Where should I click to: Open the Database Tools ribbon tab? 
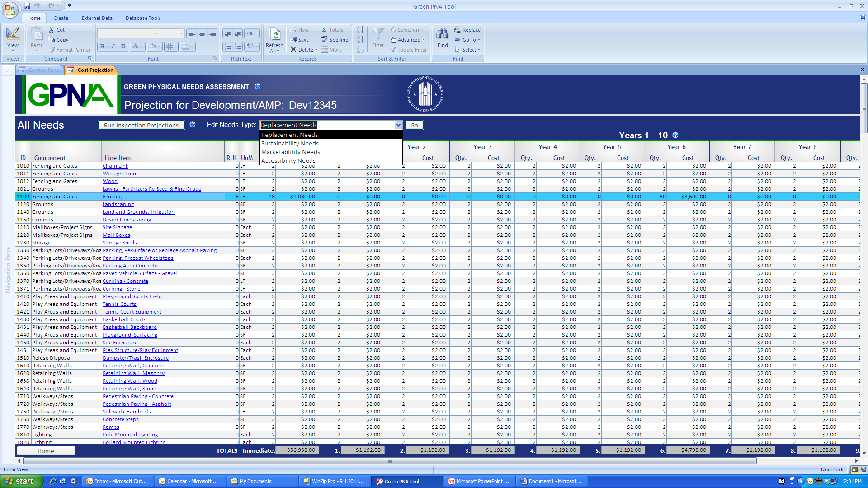[143, 18]
